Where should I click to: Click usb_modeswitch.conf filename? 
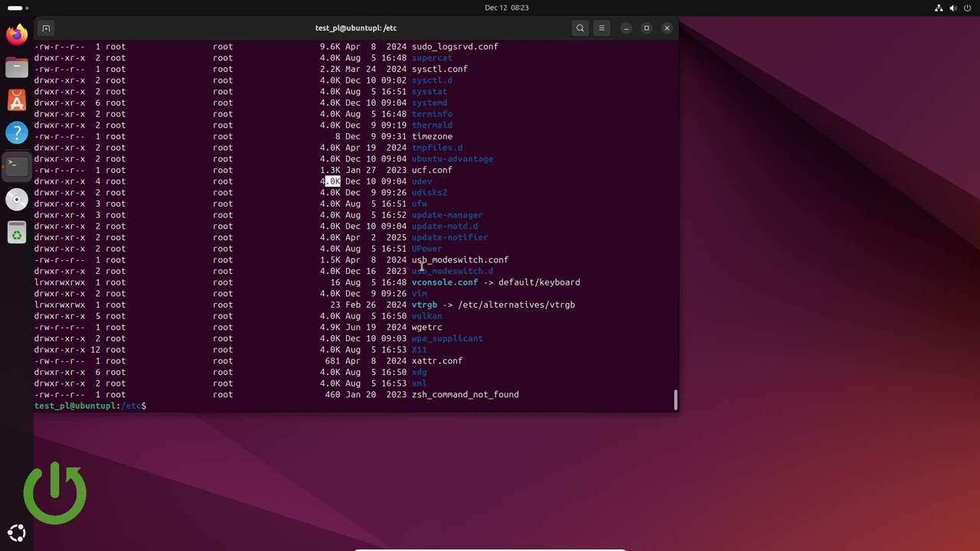point(460,259)
